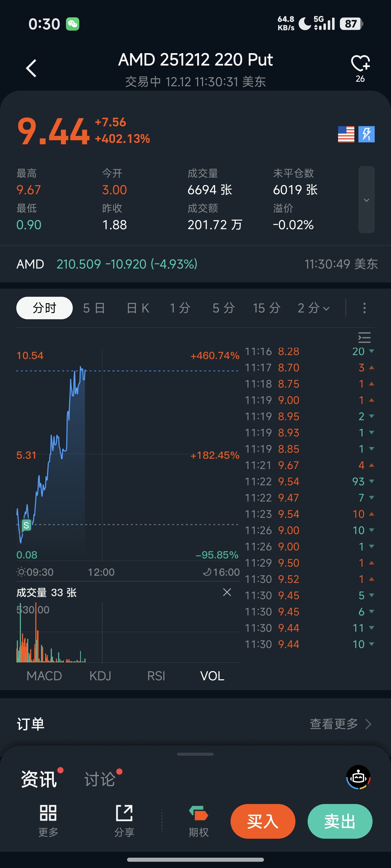Image resolution: width=391 pixels, height=868 pixels.
Task: Switch to the 日K chart tab
Action: pyautogui.click(x=138, y=308)
